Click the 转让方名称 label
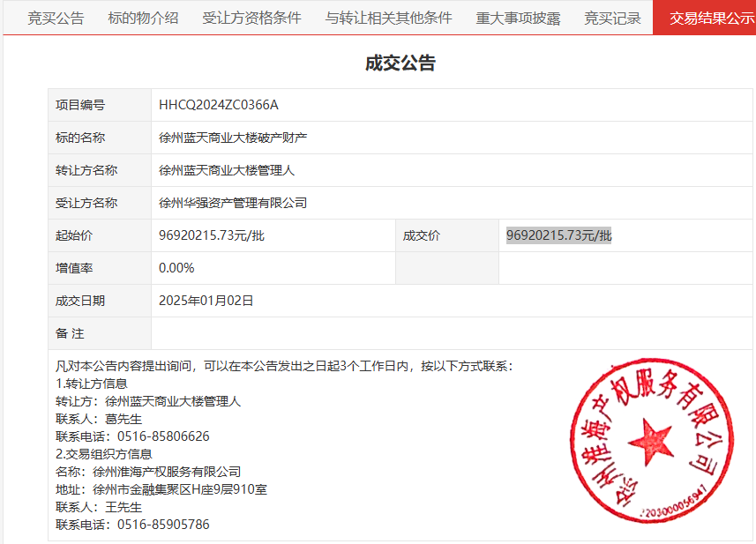The width and height of the screenshot is (756, 544). coord(86,170)
